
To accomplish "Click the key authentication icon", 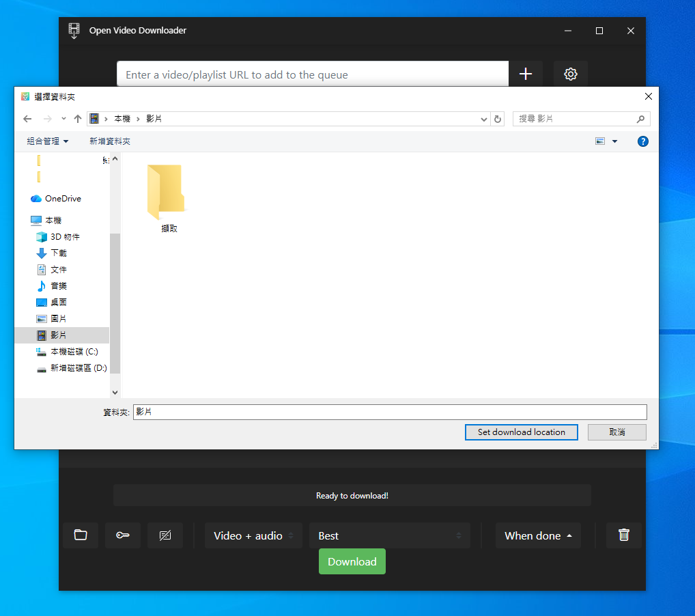I will coord(123,535).
